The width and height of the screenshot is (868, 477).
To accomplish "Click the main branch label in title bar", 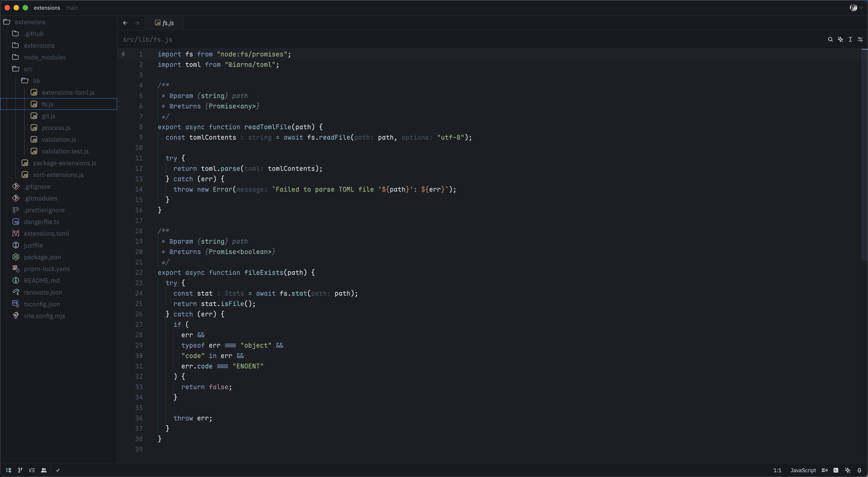I will pyautogui.click(x=72, y=8).
